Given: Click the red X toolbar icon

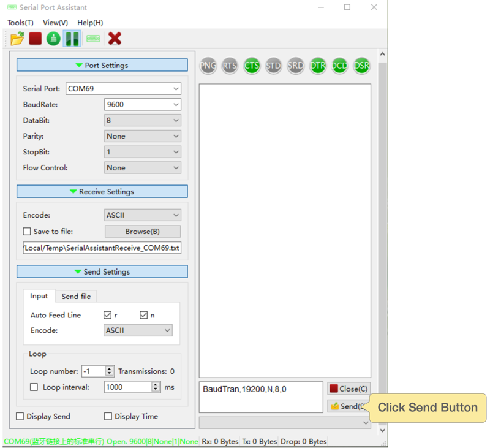Looking at the screenshot, I should (115, 39).
